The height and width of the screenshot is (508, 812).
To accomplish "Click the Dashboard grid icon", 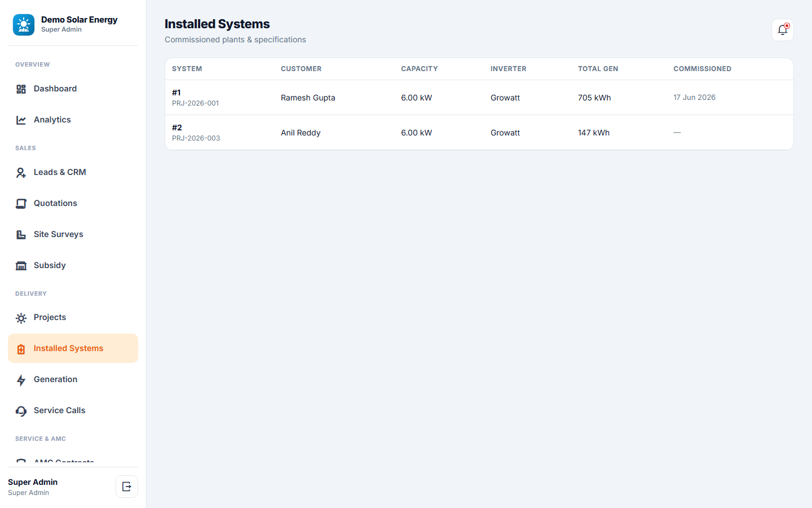I will [x=21, y=89].
